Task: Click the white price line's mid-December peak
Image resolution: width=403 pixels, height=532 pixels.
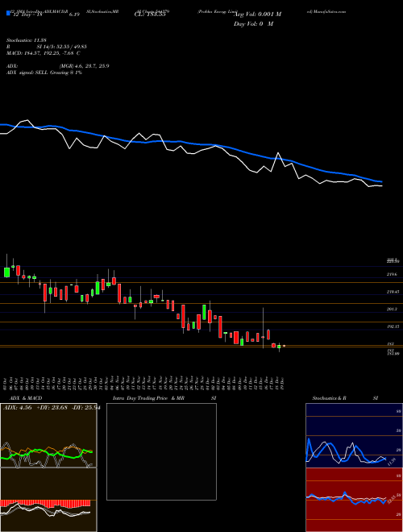Action: pyautogui.click(x=278, y=153)
